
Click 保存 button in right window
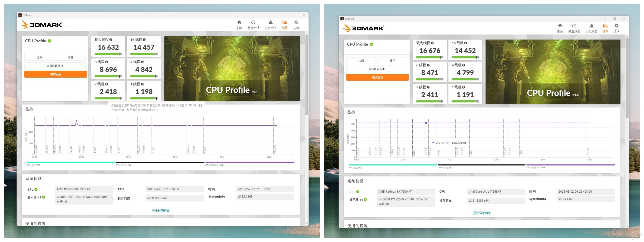tap(392, 61)
